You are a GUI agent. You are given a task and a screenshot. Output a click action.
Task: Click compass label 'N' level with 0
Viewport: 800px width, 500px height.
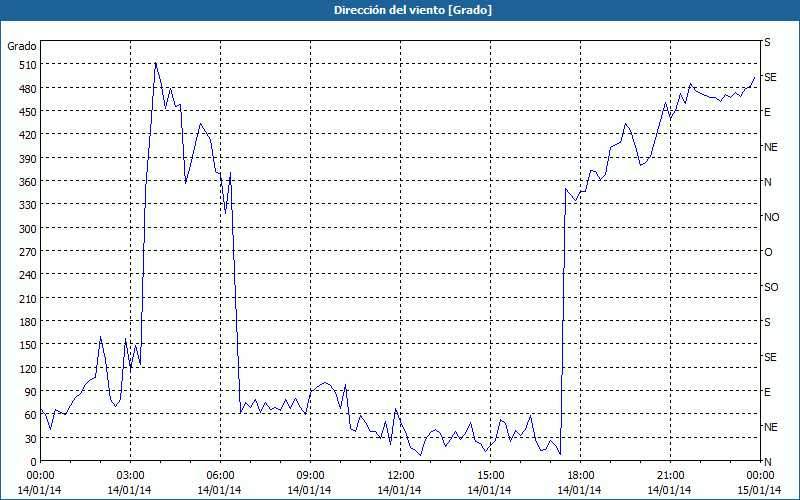click(x=768, y=462)
